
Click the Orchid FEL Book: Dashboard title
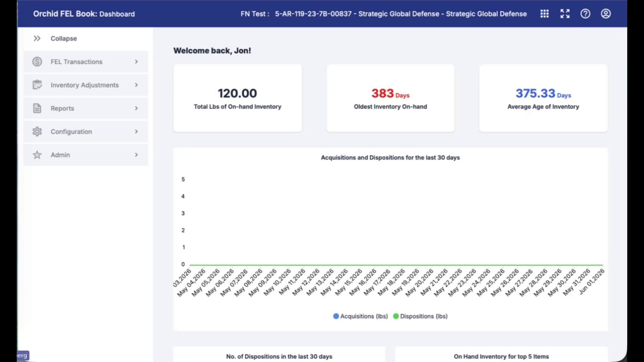click(84, 14)
